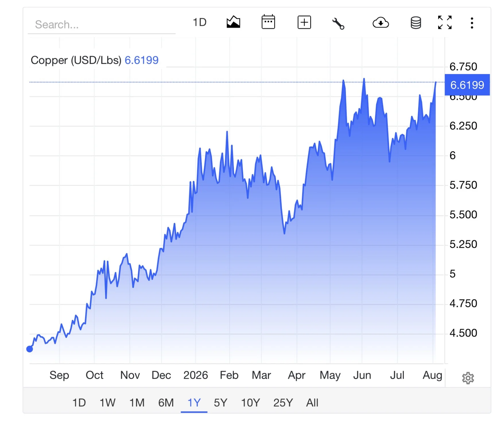Click the Jul label on time axis

[x=397, y=375]
